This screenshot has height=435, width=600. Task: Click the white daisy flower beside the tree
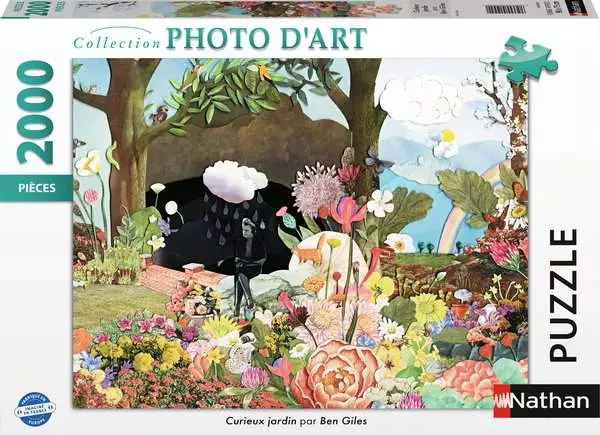[380, 204]
